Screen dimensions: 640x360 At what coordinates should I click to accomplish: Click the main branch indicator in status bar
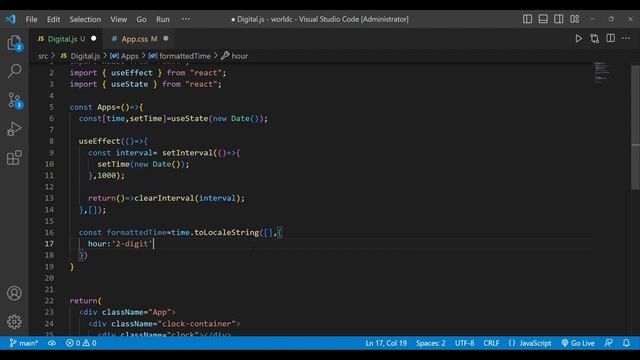click(24, 343)
